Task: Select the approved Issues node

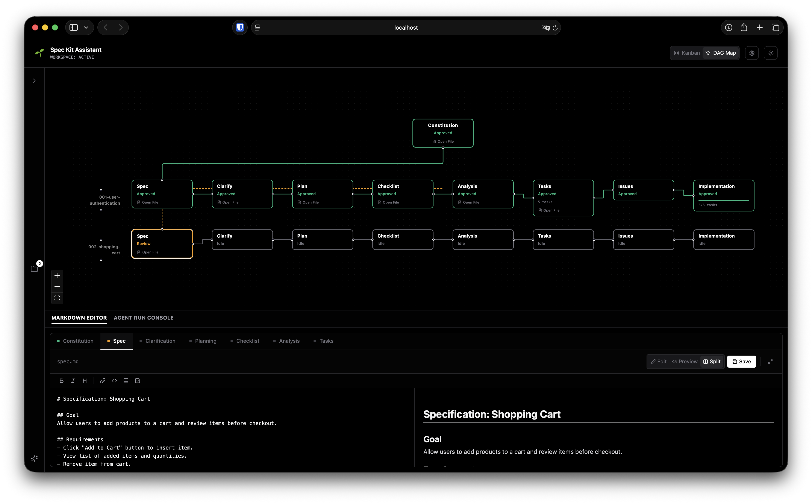Action: (x=643, y=190)
